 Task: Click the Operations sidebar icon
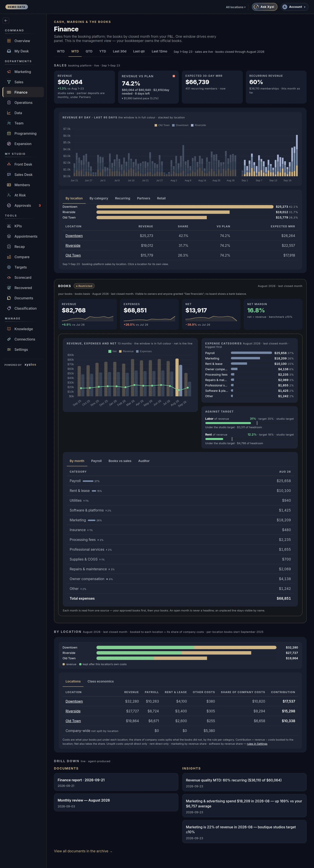9,102
